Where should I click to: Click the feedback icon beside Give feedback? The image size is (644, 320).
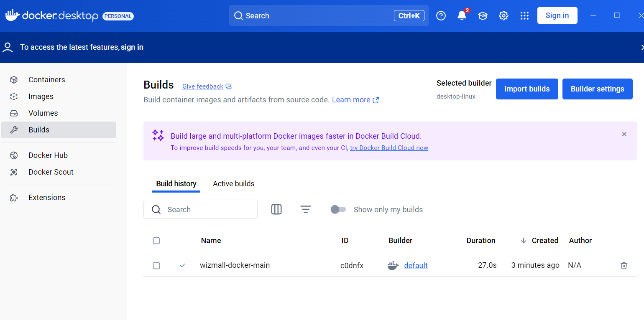tap(228, 86)
